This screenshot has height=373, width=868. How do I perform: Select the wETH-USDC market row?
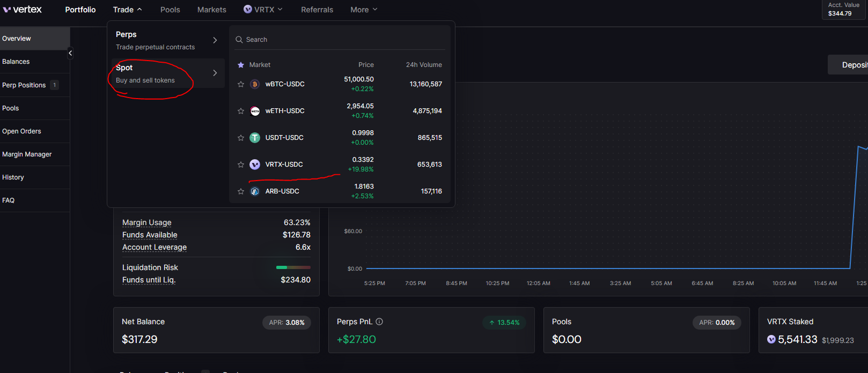point(340,111)
